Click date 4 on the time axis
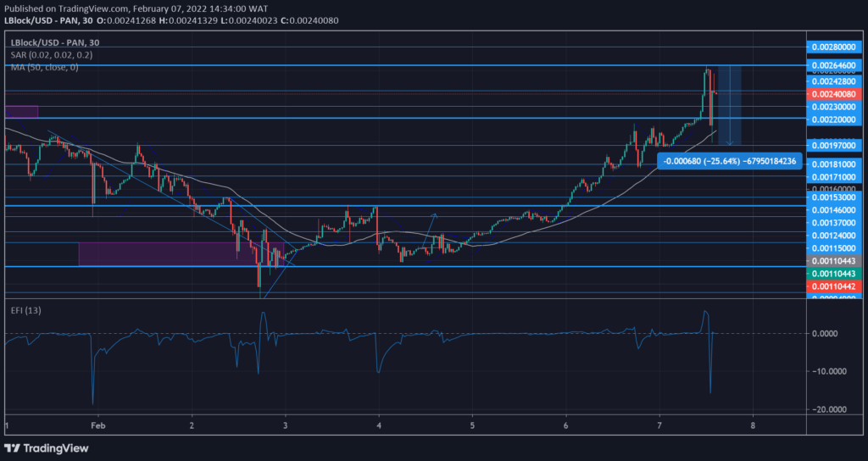This screenshot has height=461, width=868. 379,425
